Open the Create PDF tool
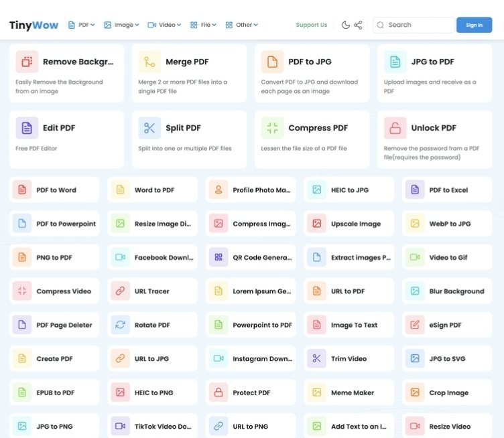This screenshot has height=438, width=504. click(x=54, y=358)
